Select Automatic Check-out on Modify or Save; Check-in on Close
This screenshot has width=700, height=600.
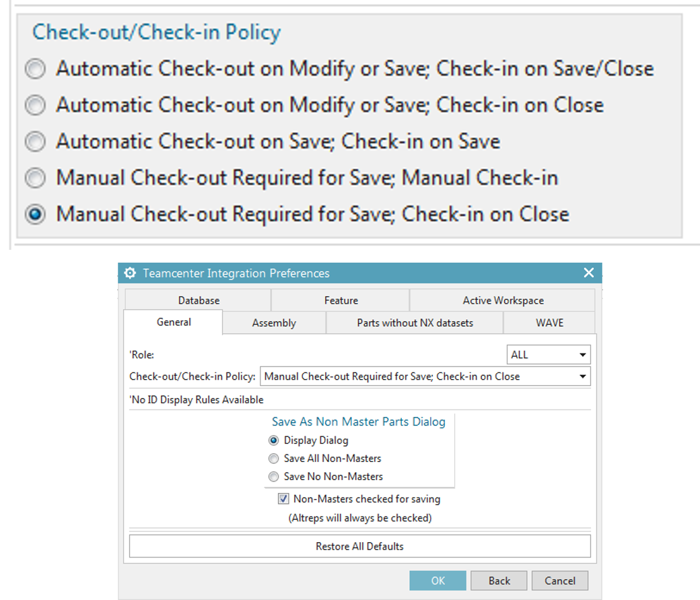pyautogui.click(x=34, y=105)
